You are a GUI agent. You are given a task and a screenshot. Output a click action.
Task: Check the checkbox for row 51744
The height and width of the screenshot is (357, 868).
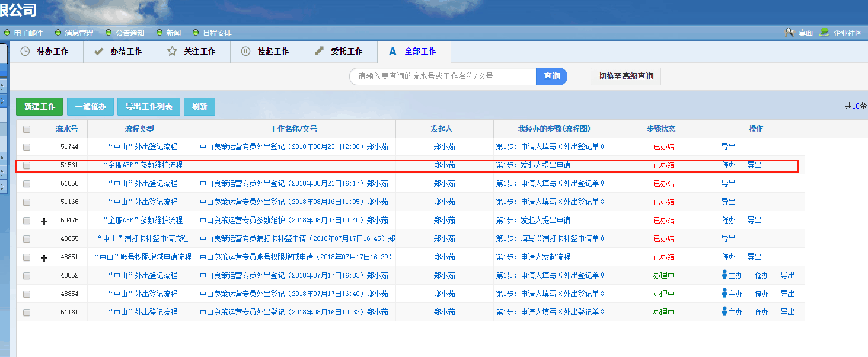27,147
